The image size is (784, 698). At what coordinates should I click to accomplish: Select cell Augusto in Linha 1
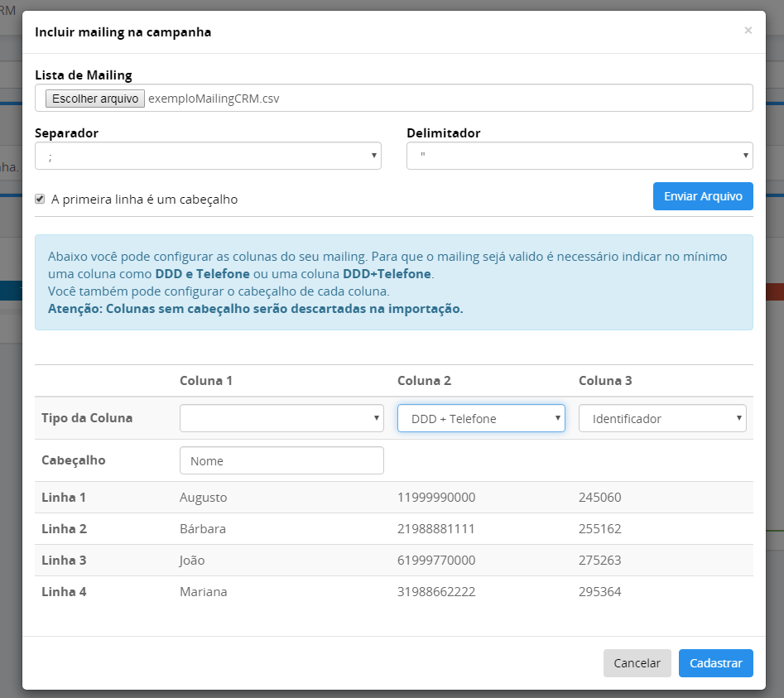pyautogui.click(x=203, y=498)
